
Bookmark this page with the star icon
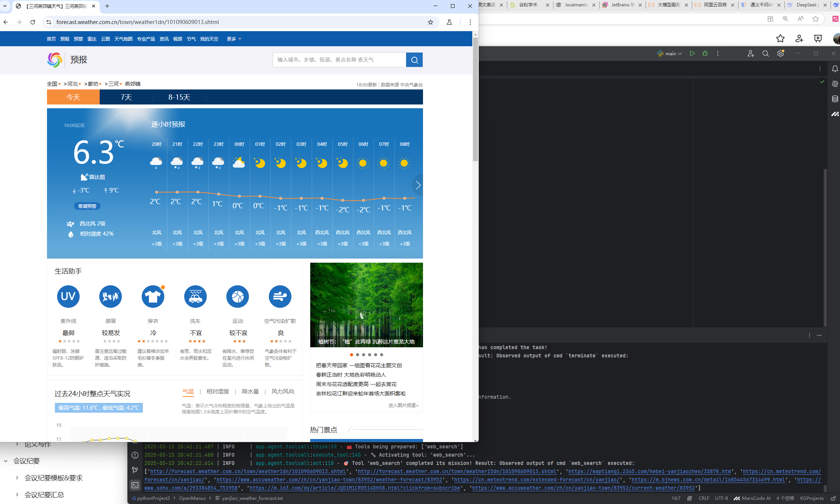(x=431, y=22)
